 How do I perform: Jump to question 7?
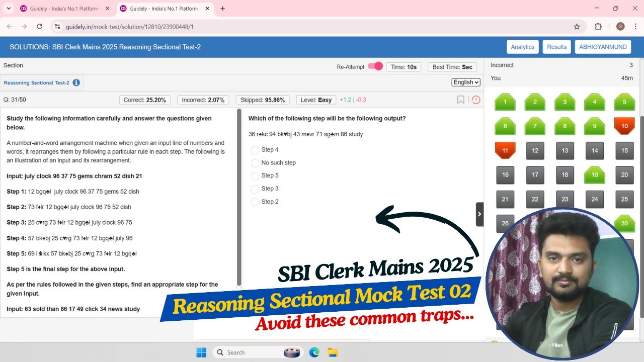pyautogui.click(x=535, y=126)
